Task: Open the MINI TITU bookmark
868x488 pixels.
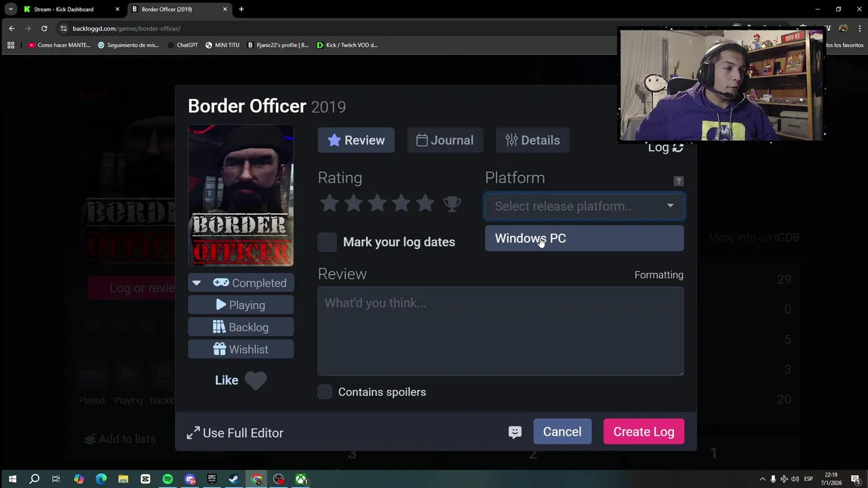Action: pyautogui.click(x=222, y=45)
